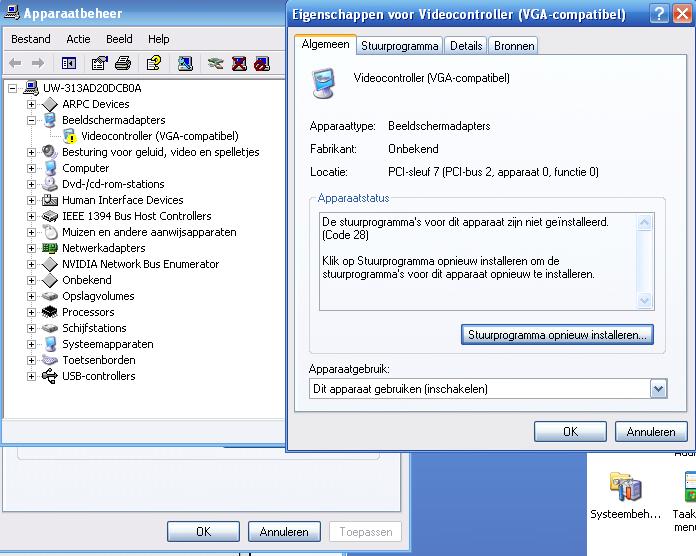Open the Apparaatgebruik dropdown
The height and width of the screenshot is (556, 696).
658,389
